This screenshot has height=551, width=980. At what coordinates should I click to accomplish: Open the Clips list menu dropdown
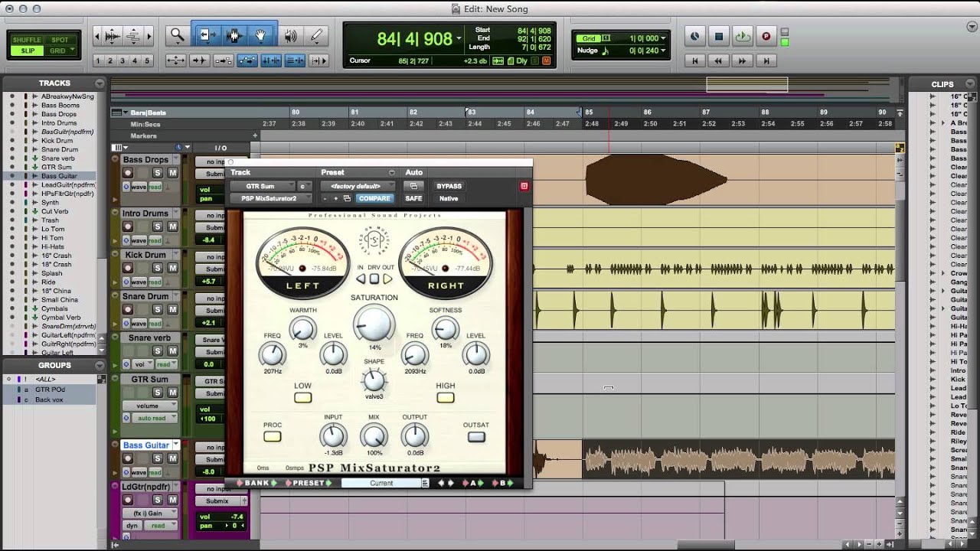coord(969,84)
